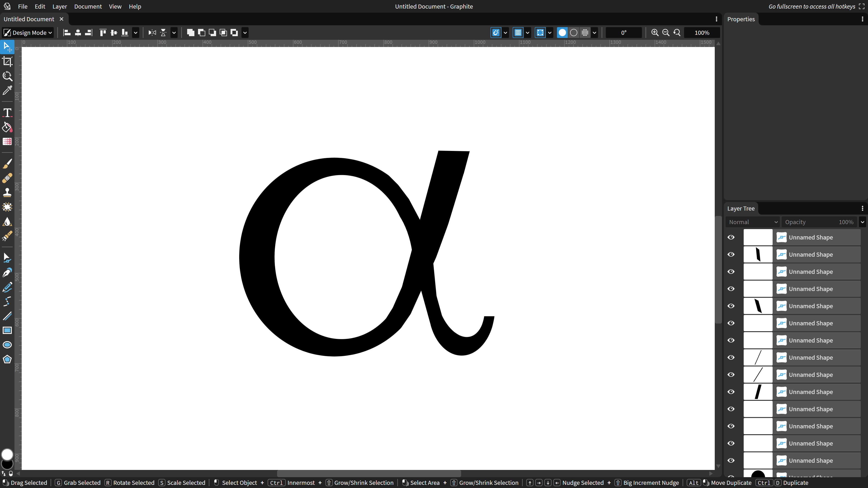Select the Freehand pencil tool

click(7, 287)
